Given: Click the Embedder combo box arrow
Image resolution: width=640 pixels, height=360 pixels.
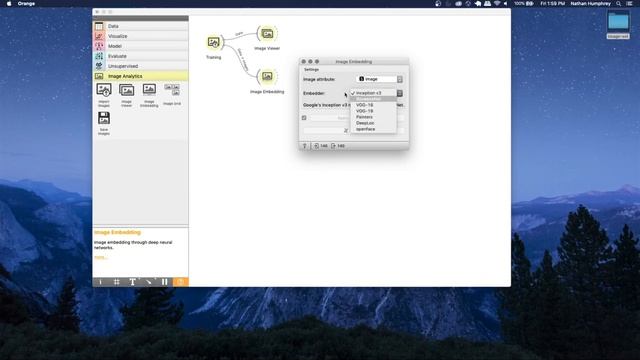Looking at the screenshot, I should [x=400, y=93].
